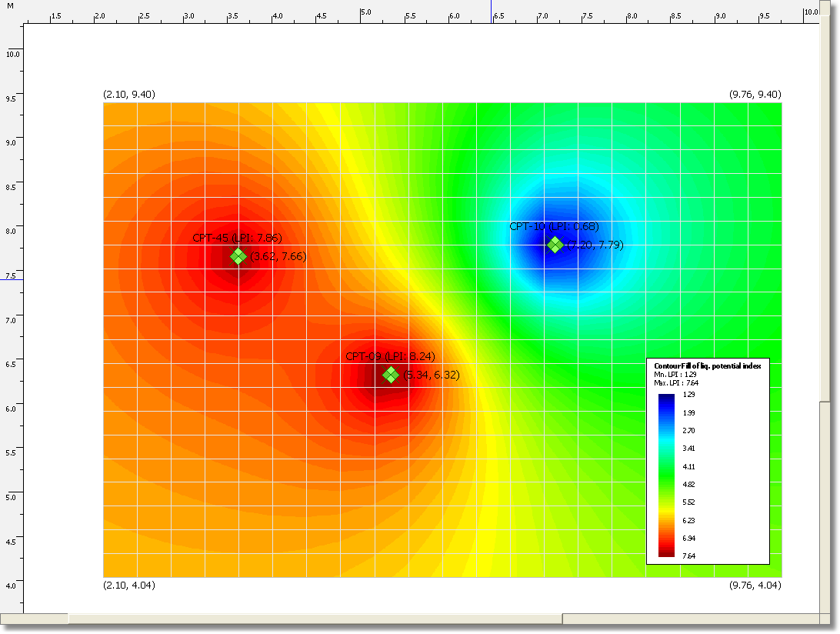Screen dimensions: 840x634
Task: Select the CPT-09 diamond marker
Action: (391, 375)
